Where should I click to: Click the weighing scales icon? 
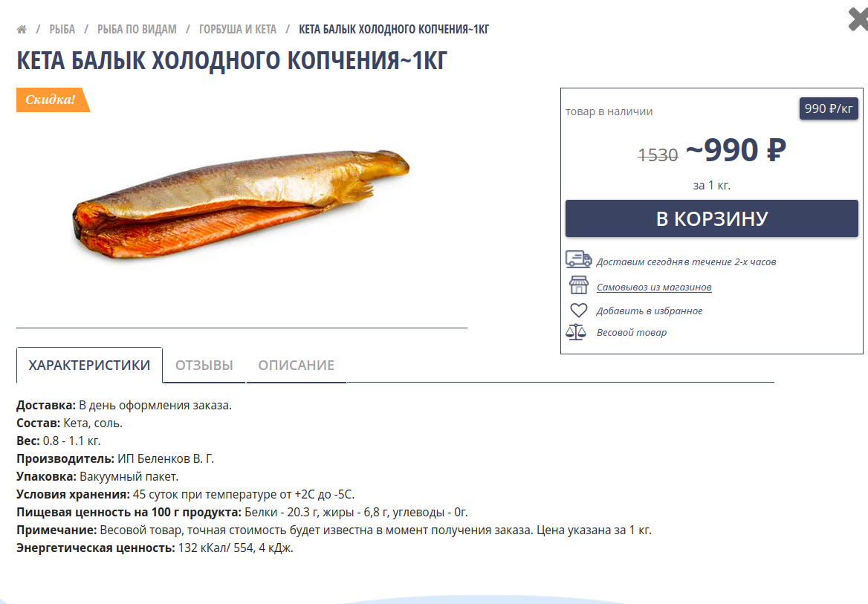point(576,331)
